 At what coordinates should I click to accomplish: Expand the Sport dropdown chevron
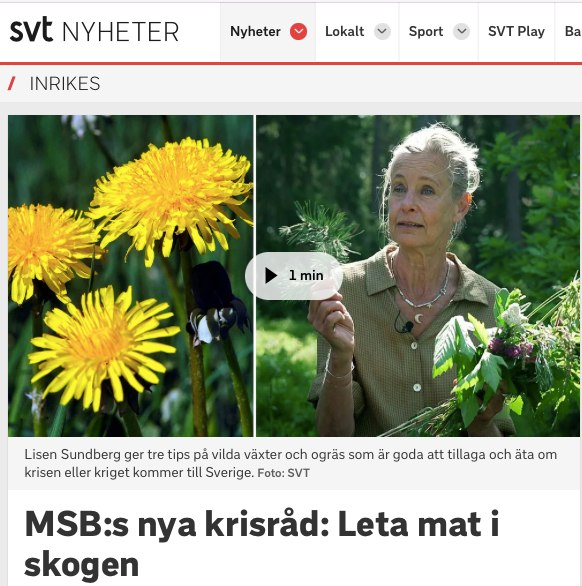coord(462,31)
